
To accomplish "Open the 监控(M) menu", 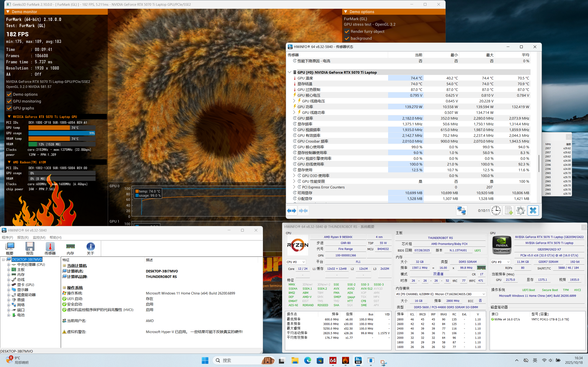I will coord(39,237).
